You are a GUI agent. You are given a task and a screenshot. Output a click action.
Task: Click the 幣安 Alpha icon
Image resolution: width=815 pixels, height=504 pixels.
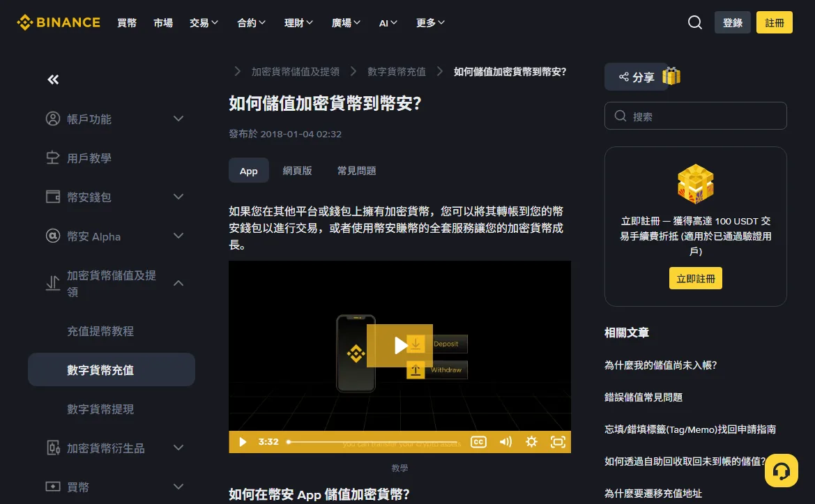tap(52, 236)
